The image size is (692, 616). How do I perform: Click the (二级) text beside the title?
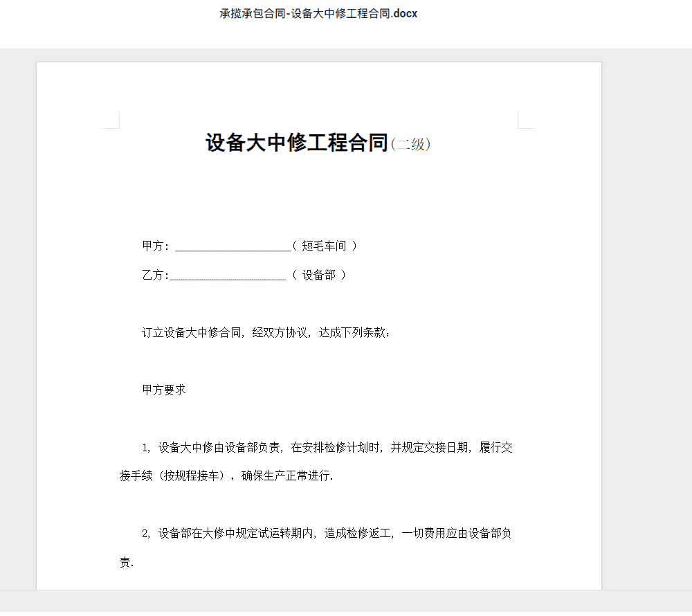(410, 144)
